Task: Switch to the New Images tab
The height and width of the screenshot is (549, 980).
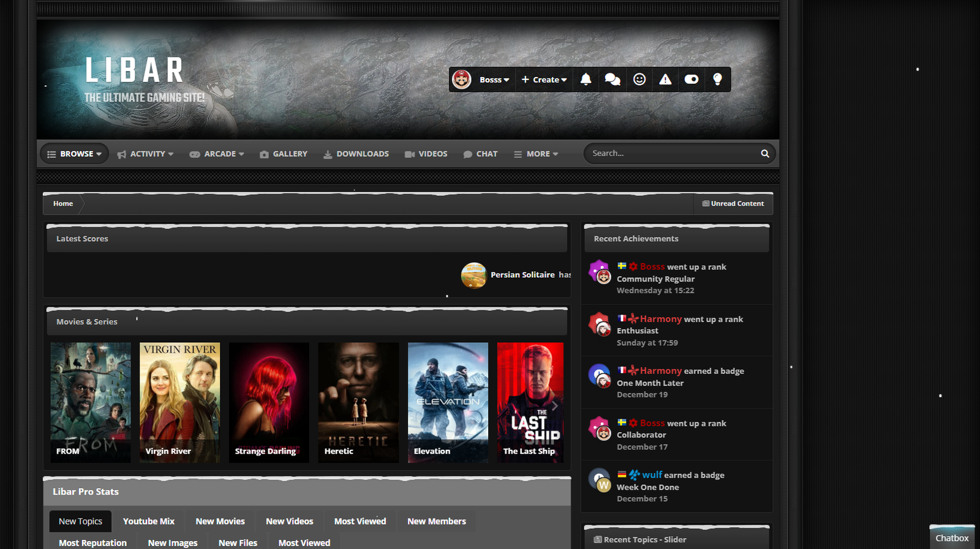Action: click(173, 542)
